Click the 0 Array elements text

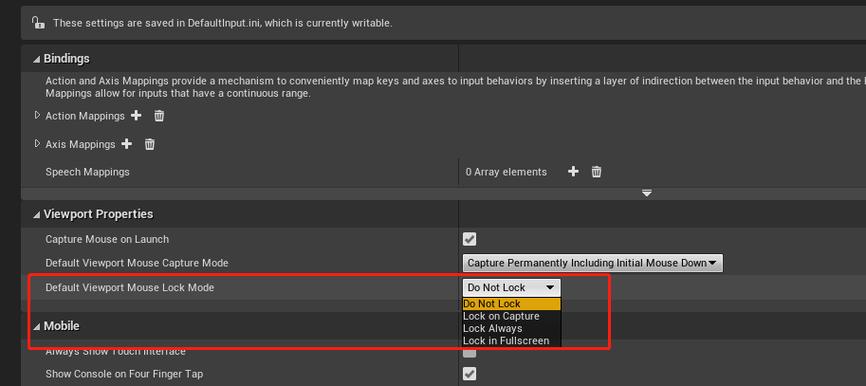pyautogui.click(x=506, y=172)
